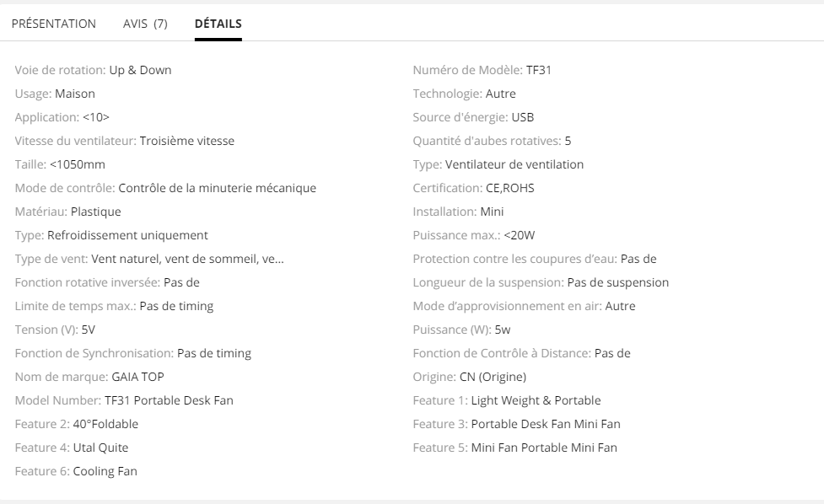
Task: Click the TF31 Portable Desk Fan text
Action: (x=169, y=400)
